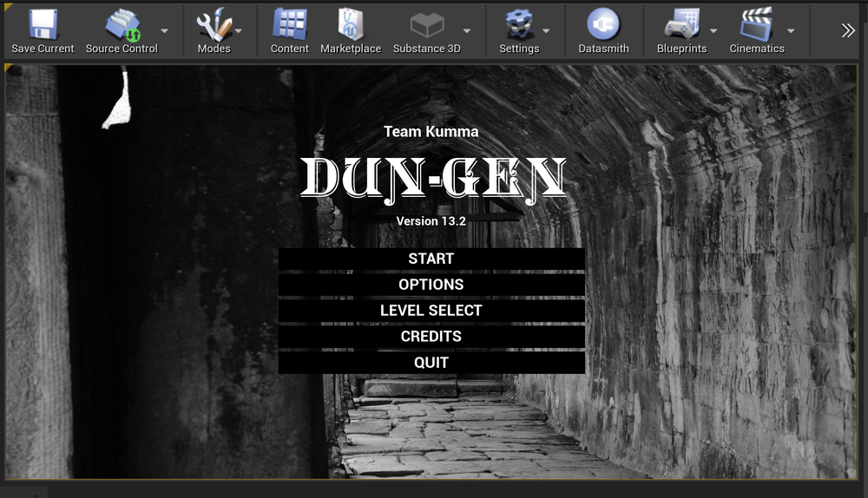Open the Cinematics dropdown arrow
Screen dimensions: 868x498
(791, 30)
